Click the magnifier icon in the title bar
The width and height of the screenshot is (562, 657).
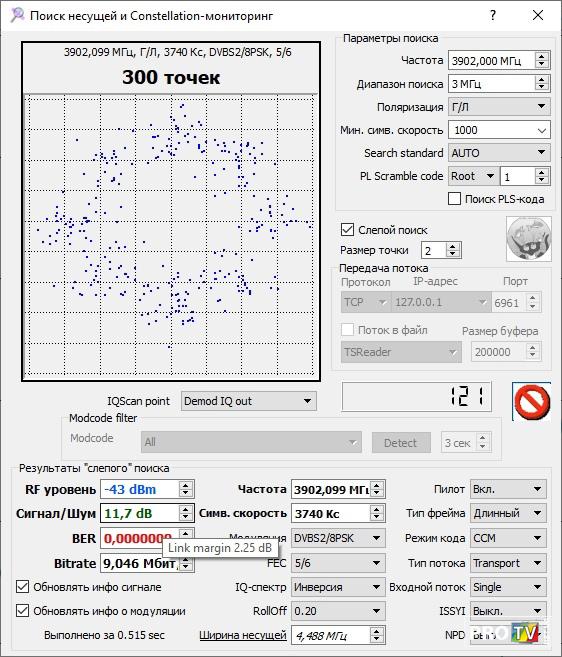[17, 16]
